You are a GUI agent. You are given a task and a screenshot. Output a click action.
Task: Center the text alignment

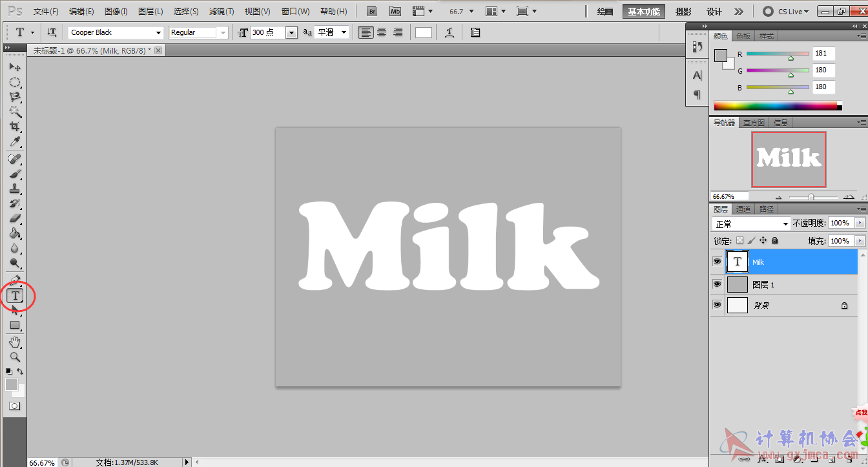(x=382, y=32)
